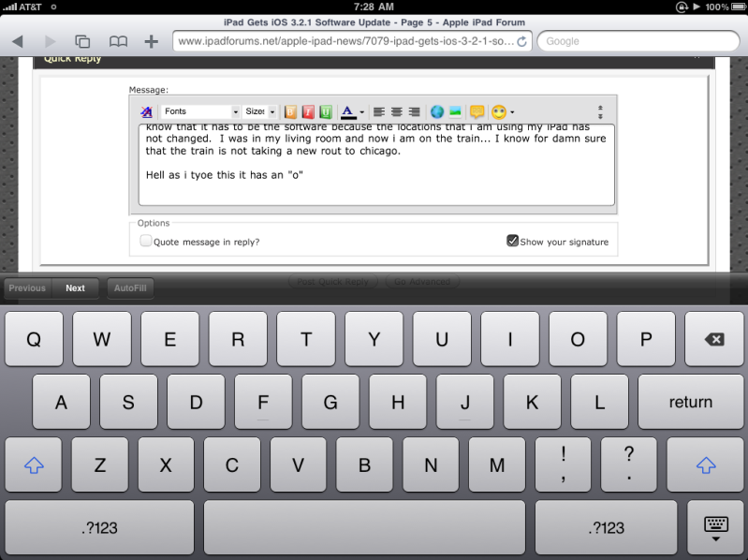Wrap quote tags with the speech bubble icon

coord(477,111)
